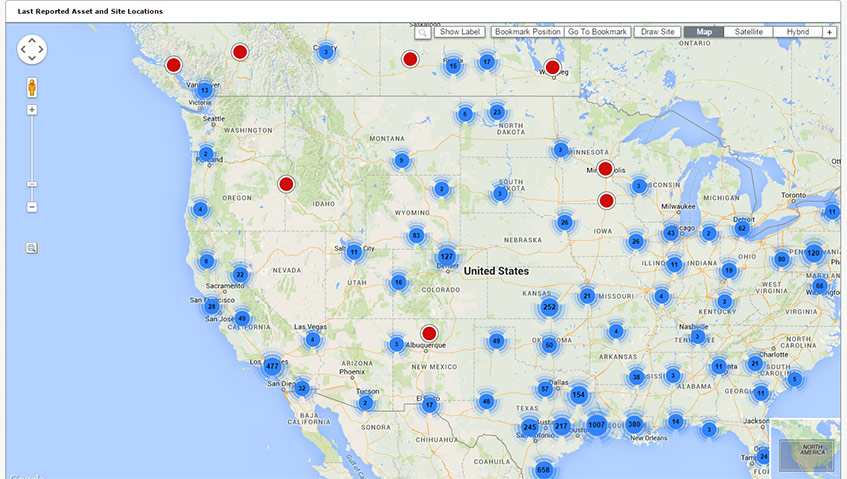Open the 28 cluster at San Francisco
This screenshot has height=479, width=847.
tap(212, 307)
